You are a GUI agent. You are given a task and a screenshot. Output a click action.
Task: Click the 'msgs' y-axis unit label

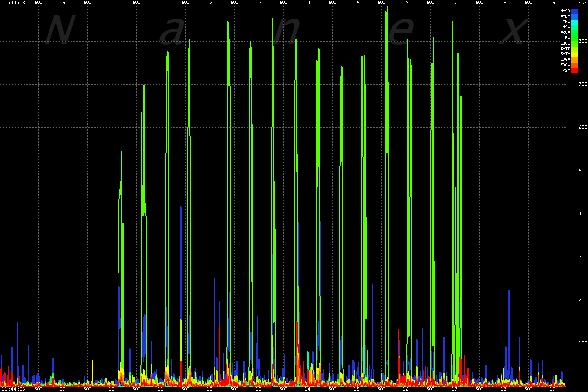tap(581, 3)
